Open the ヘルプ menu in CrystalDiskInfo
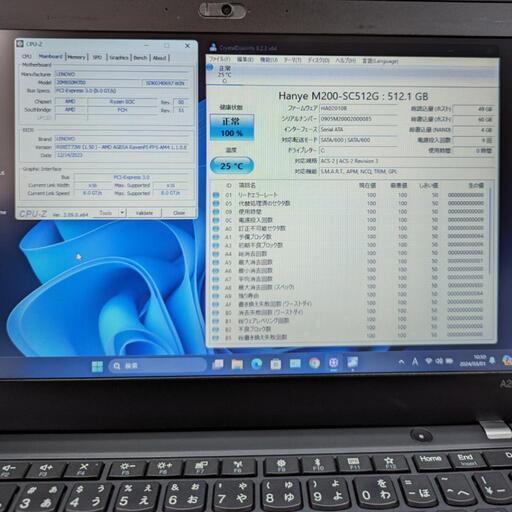Viewport: 512px width, 512px height. click(345, 61)
